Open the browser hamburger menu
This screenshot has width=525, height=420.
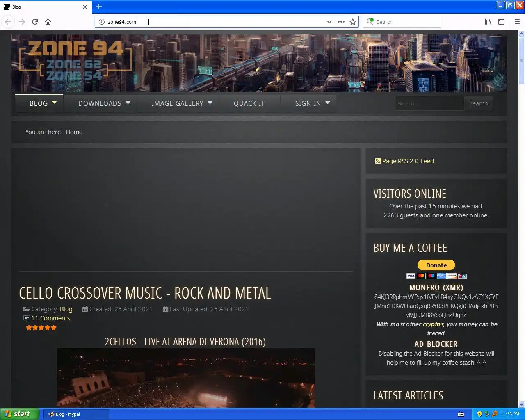click(517, 22)
